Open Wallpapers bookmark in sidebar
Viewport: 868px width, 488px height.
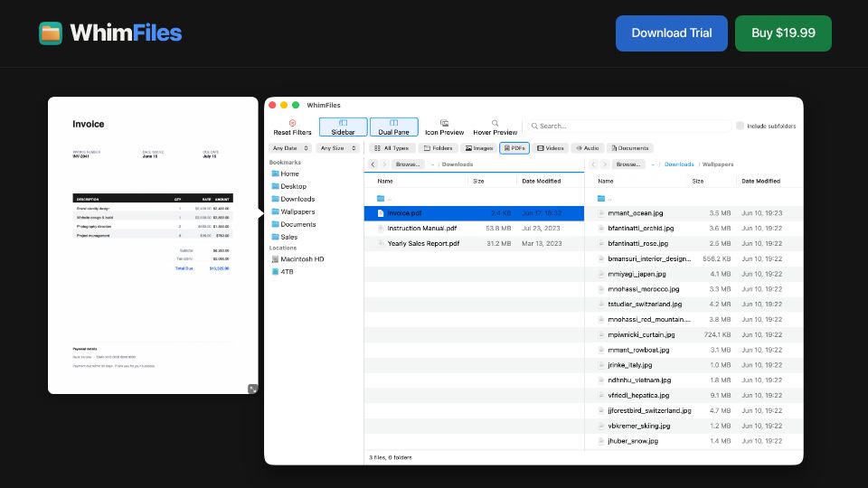point(293,211)
